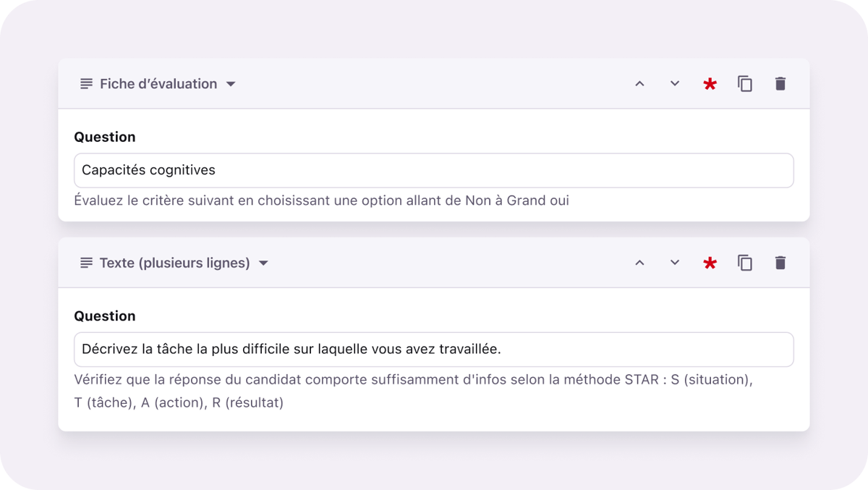
Task: Click the lines icon beside Fiche d'évaluation
Action: [x=86, y=84]
